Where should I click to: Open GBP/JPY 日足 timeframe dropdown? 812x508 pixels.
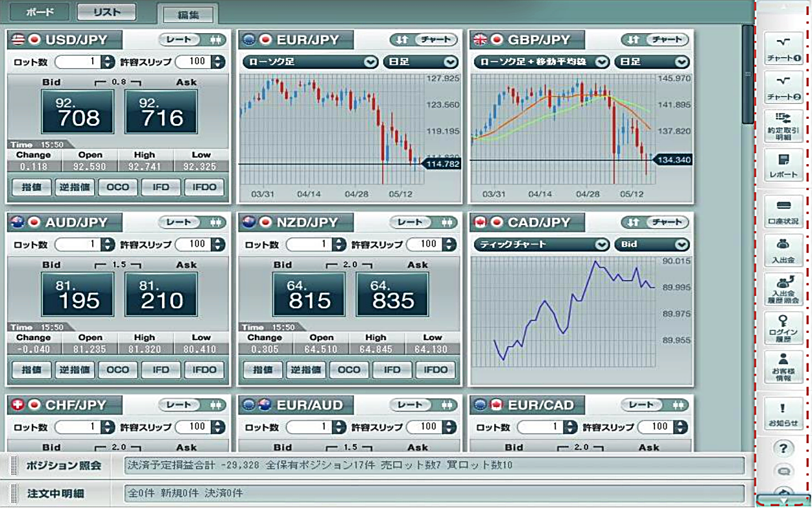point(652,62)
